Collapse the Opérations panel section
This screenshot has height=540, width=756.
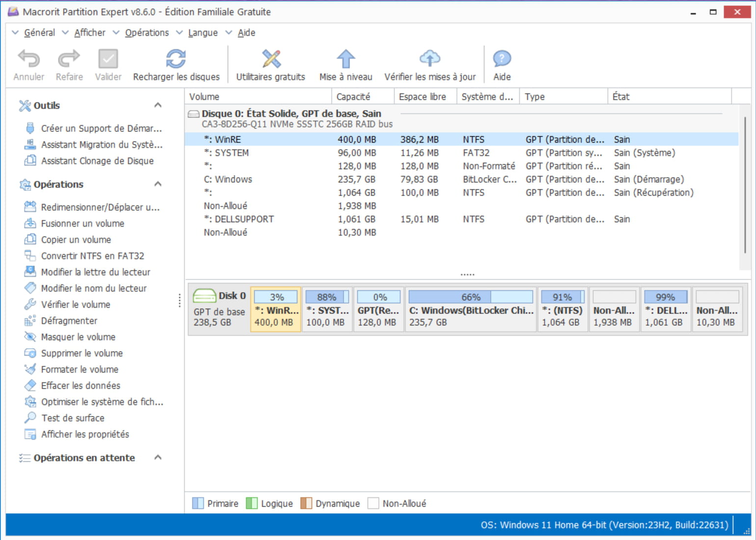click(x=158, y=184)
